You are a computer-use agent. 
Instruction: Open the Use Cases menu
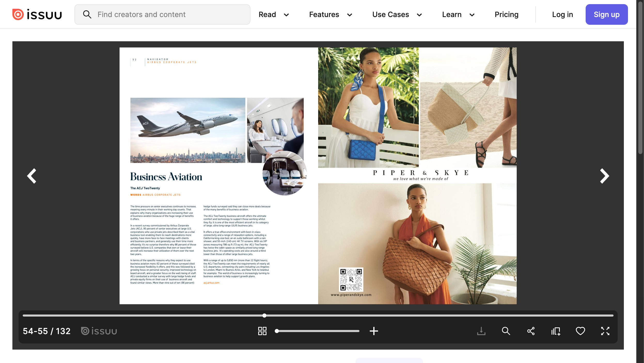390,14
